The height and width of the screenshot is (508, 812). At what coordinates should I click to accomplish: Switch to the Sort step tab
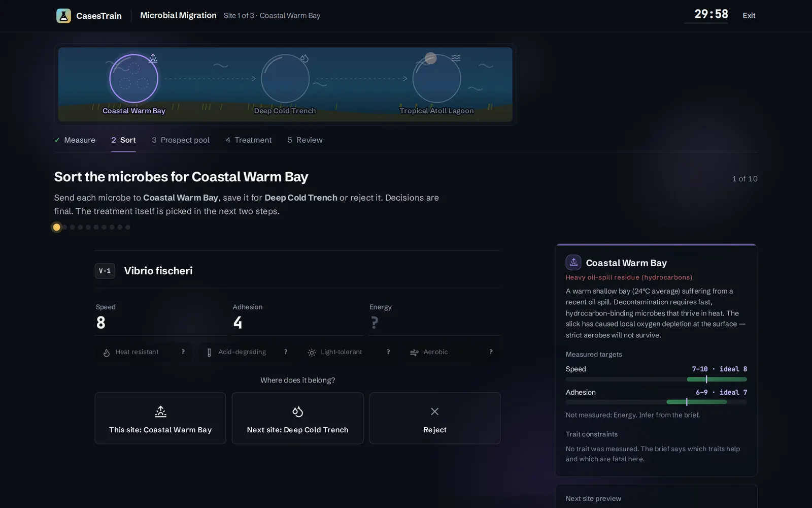click(123, 140)
